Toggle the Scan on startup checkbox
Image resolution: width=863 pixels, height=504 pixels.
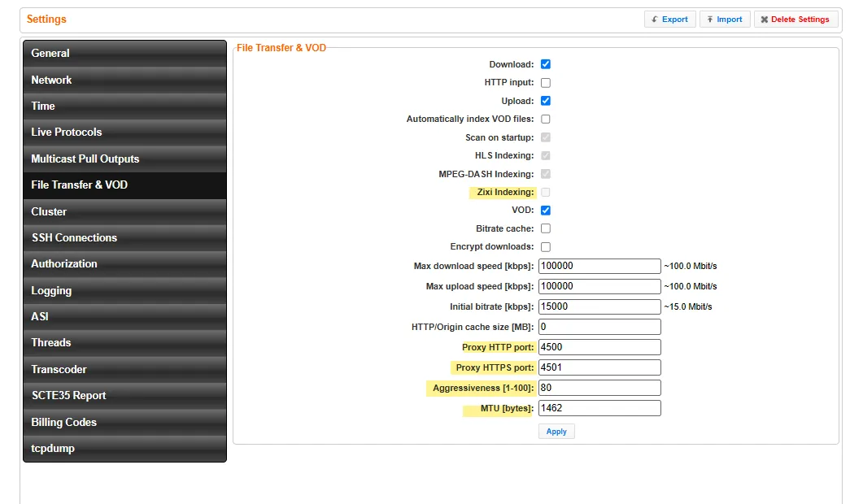coord(546,137)
